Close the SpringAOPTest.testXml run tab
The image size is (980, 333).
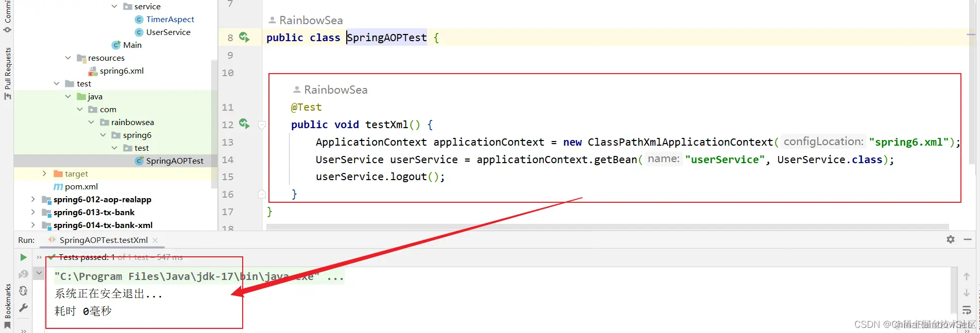point(155,240)
